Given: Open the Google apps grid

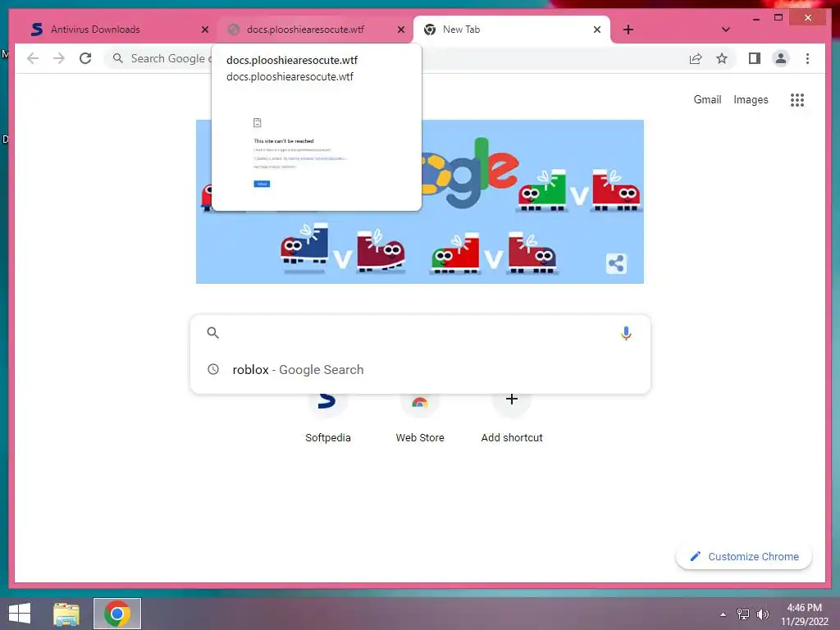Looking at the screenshot, I should tap(797, 99).
